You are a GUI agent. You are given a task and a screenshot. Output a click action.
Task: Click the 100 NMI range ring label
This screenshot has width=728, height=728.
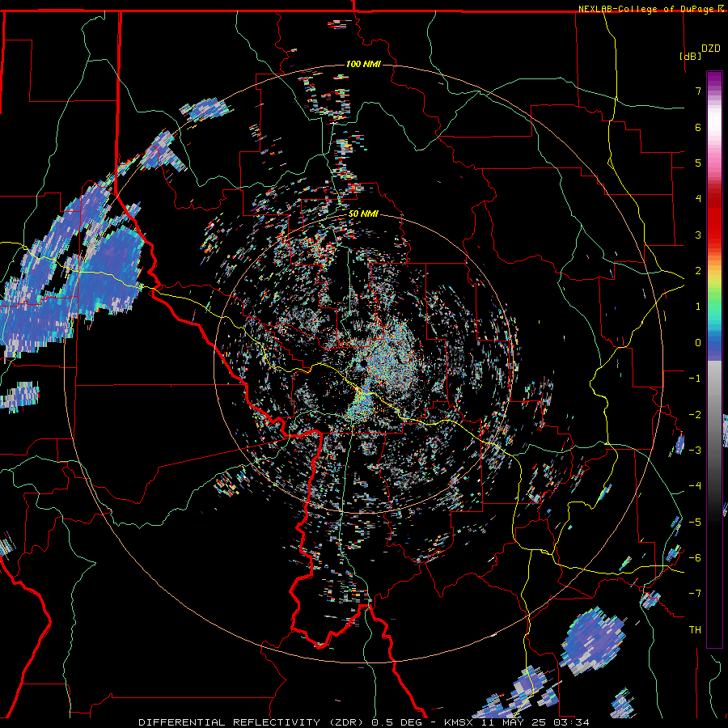point(363,64)
